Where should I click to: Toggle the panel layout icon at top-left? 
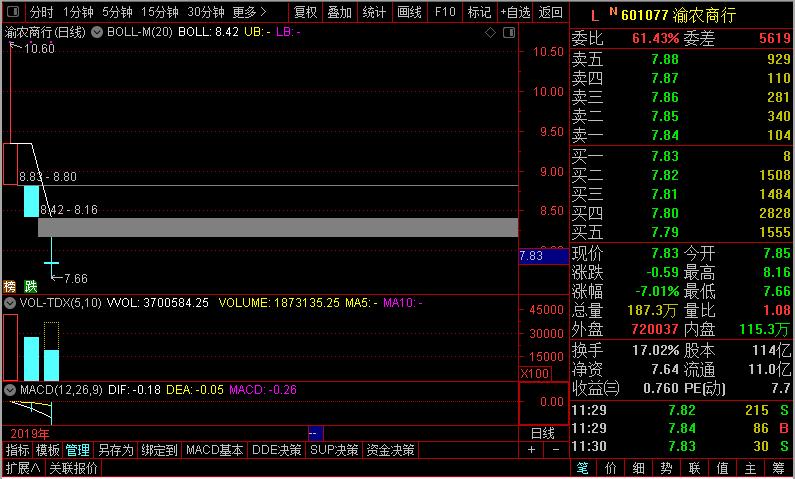coord(13,11)
